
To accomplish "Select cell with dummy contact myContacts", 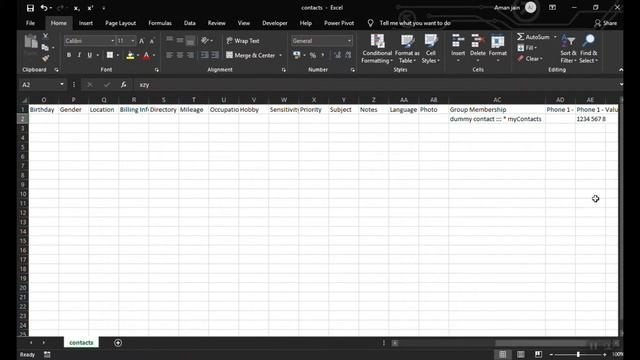I will (497, 119).
